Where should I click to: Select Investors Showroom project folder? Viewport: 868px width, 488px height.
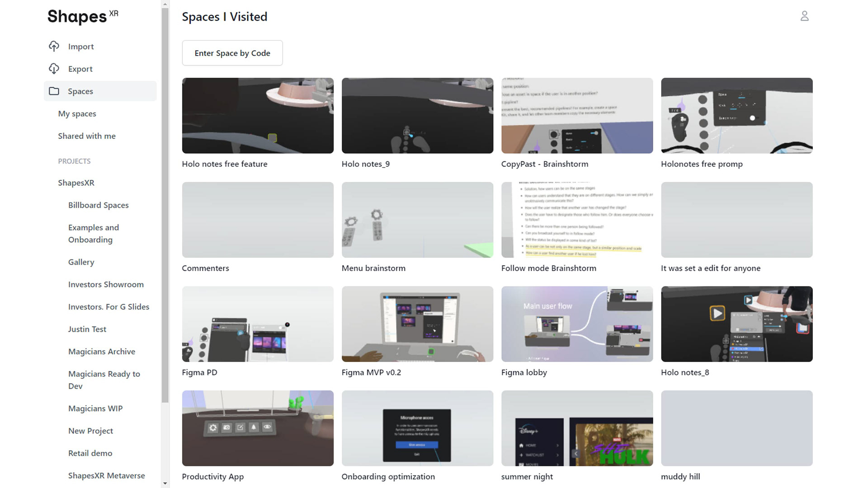click(106, 284)
